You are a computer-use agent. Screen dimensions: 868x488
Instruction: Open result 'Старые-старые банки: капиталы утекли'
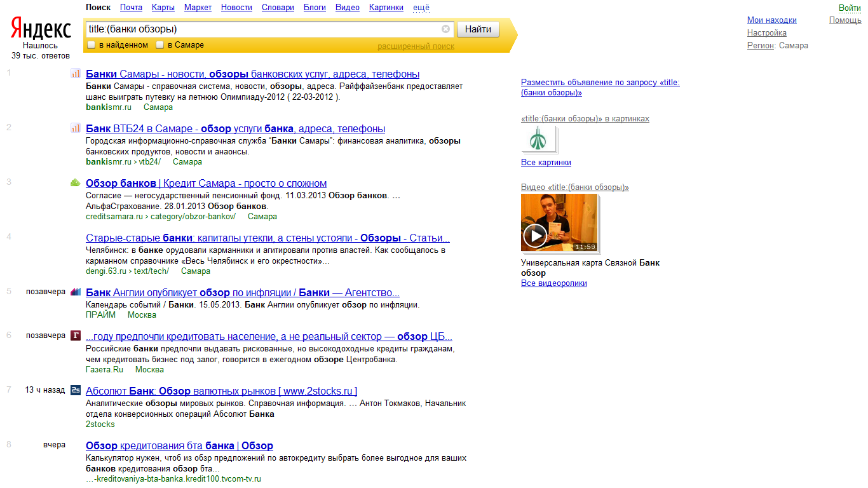pos(268,238)
